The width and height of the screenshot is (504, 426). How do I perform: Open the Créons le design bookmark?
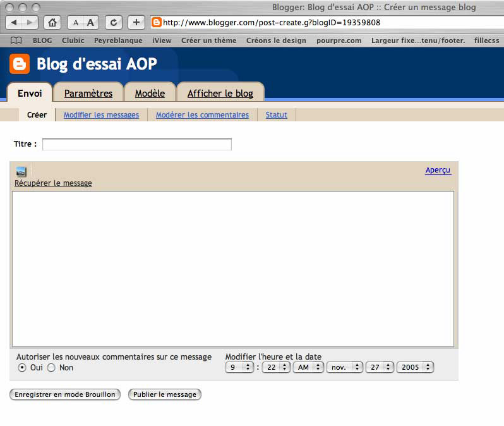276,40
